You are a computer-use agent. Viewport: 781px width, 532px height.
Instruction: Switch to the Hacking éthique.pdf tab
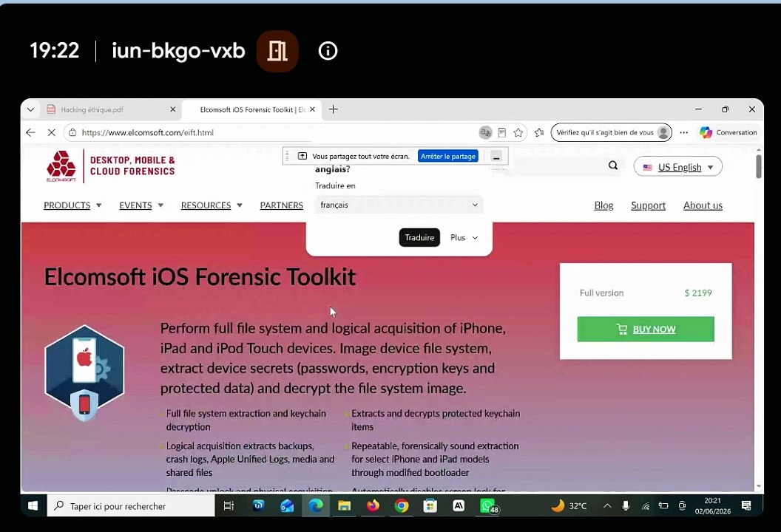(x=110, y=109)
